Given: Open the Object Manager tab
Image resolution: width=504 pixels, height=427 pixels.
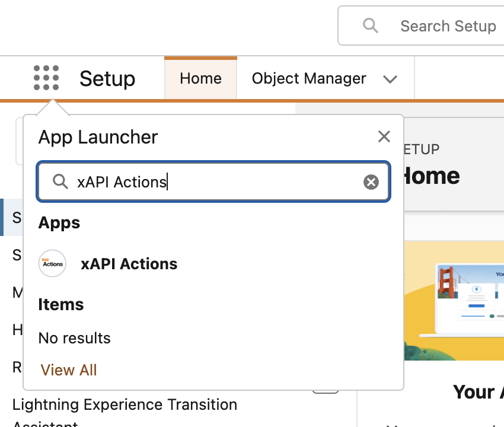Looking at the screenshot, I should click(309, 78).
